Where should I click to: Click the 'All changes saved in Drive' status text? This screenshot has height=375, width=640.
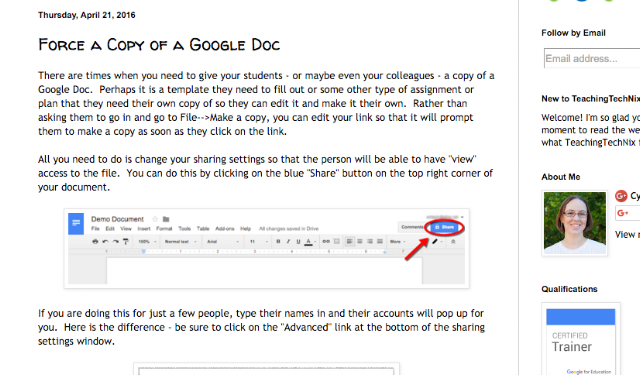(x=289, y=229)
